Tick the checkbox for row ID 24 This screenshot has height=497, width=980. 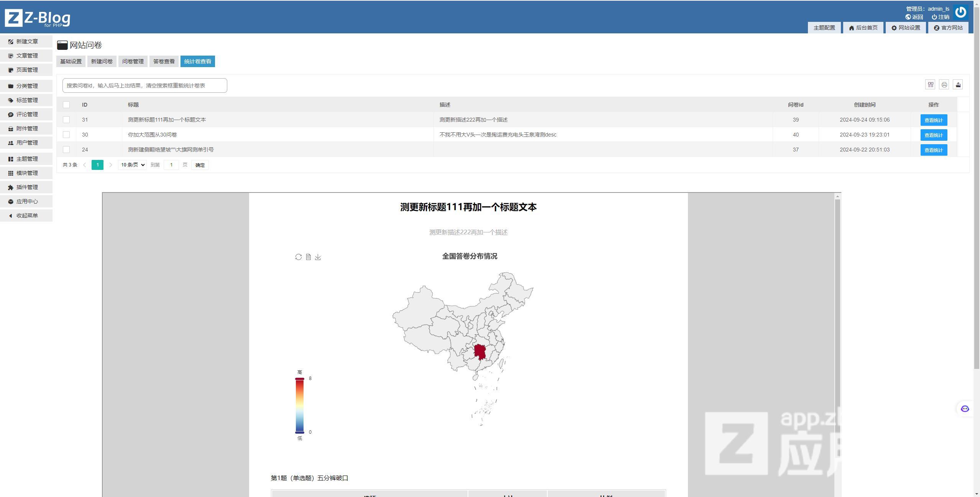66,150
